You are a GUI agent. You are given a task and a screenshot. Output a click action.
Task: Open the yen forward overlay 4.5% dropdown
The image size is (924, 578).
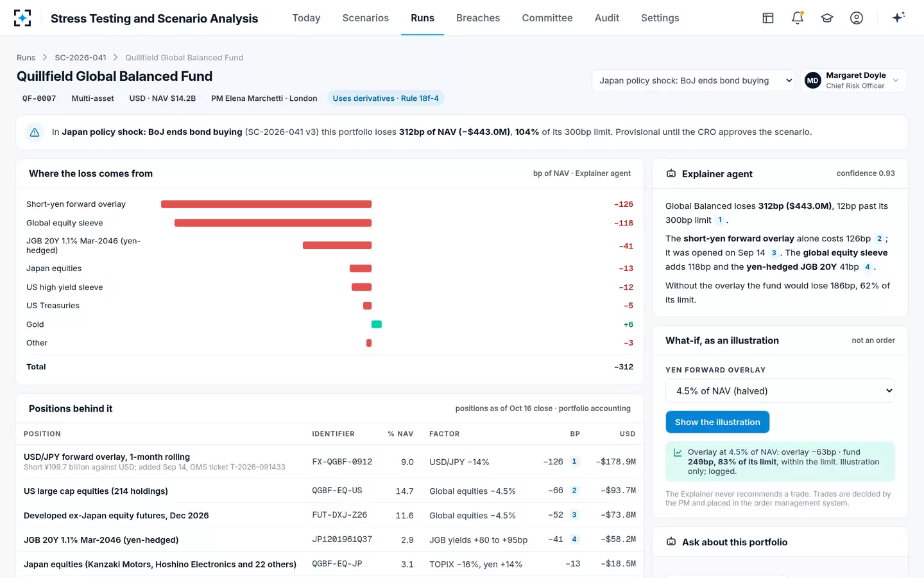pyautogui.click(x=780, y=391)
